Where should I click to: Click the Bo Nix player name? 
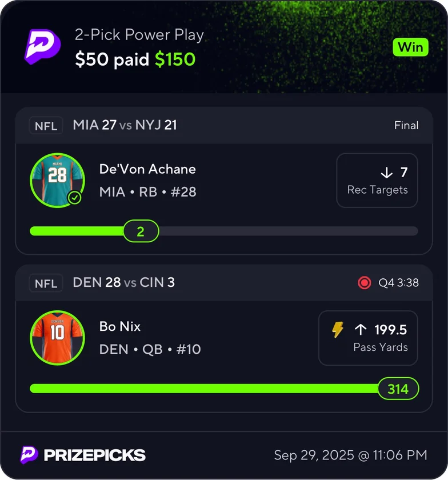(x=120, y=326)
